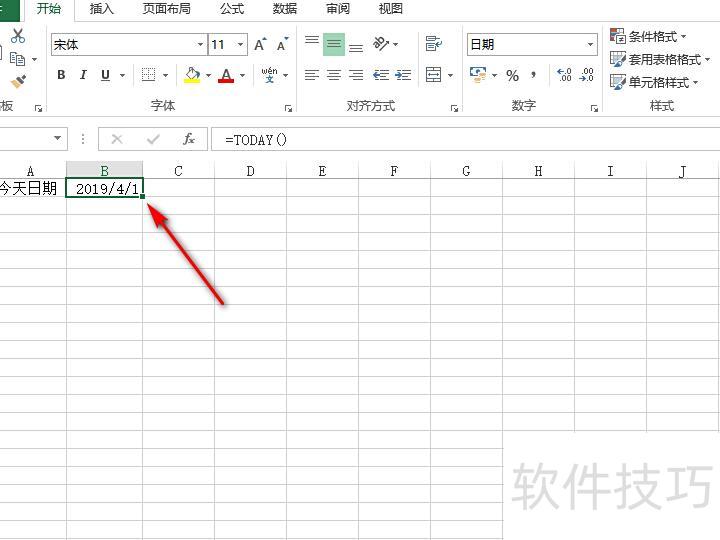
Task: Click the Cut scissors icon
Action: click(18, 36)
